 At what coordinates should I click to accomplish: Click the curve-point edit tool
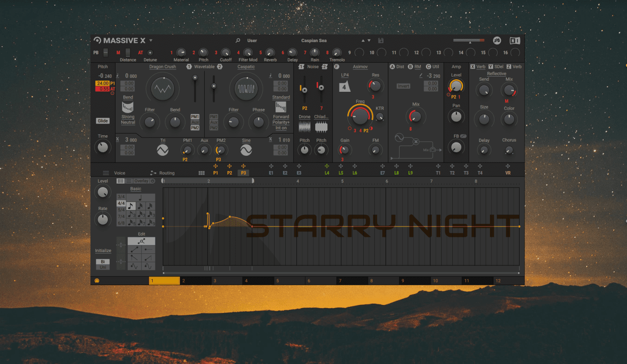click(x=142, y=241)
